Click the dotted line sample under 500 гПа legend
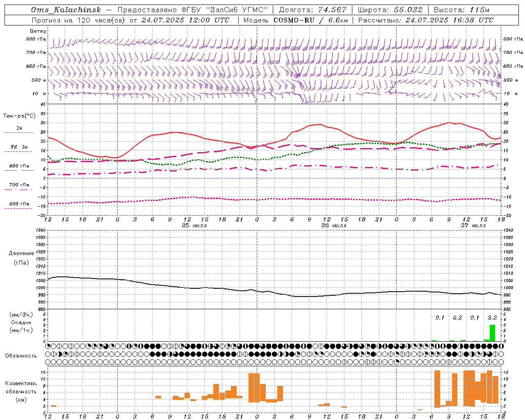 19,208
